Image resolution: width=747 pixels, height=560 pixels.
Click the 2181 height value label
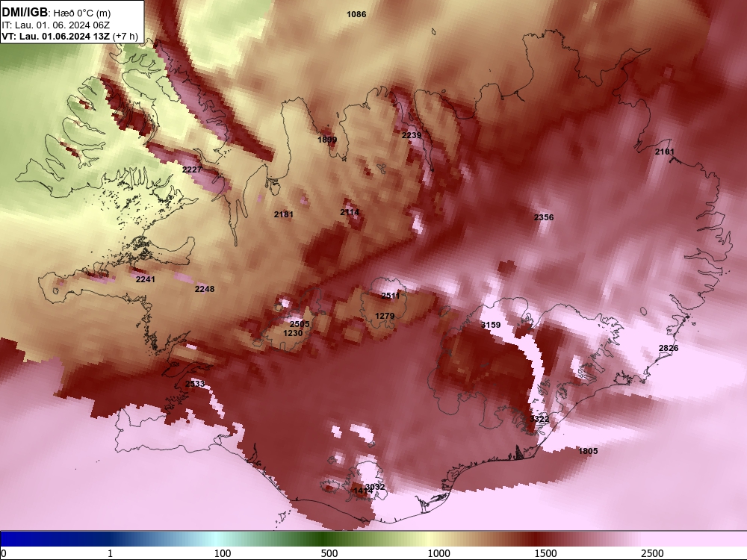[x=284, y=214]
